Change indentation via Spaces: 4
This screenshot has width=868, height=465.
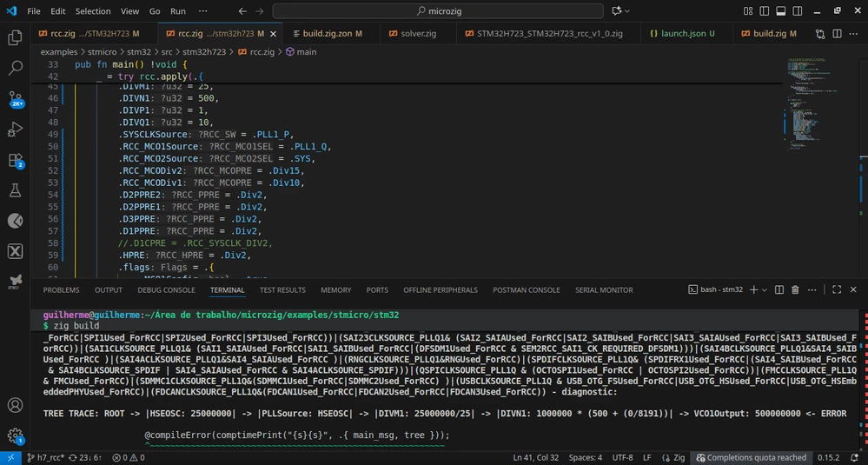[x=585, y=458]
